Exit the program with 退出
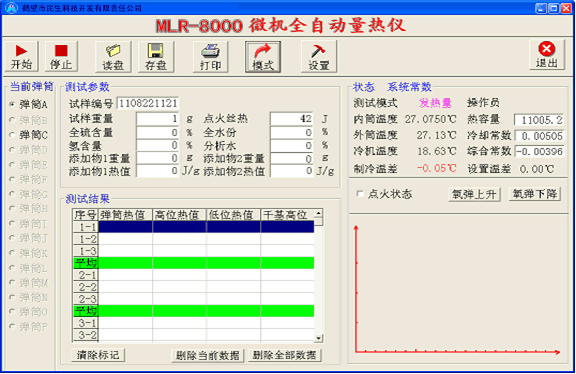This screenshot has height=374, width=576. (547, 55)
